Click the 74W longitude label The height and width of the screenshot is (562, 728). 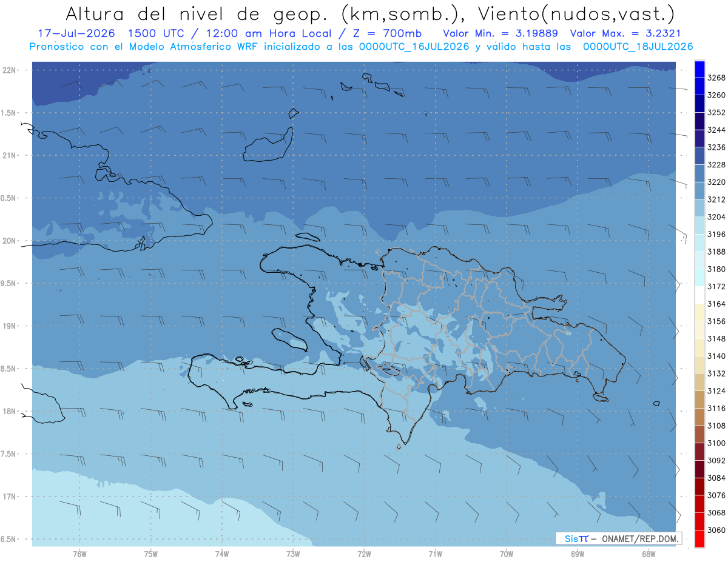(x=222, y=554)
